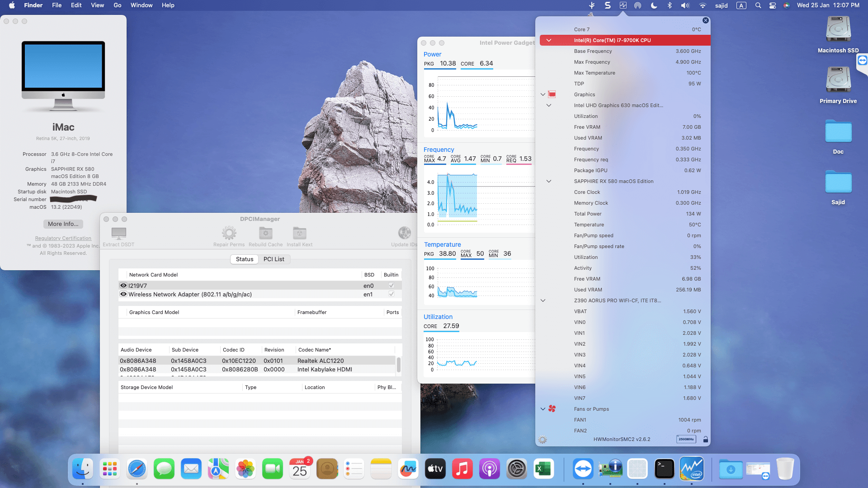
Task: Open Apple TV app in Dock
Action: click(x=435, y=469)
